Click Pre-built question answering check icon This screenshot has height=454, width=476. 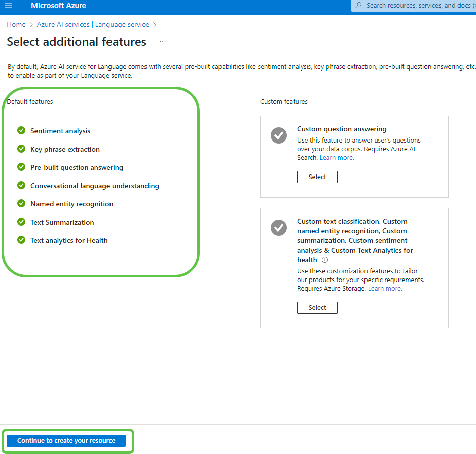click(21, 167)
